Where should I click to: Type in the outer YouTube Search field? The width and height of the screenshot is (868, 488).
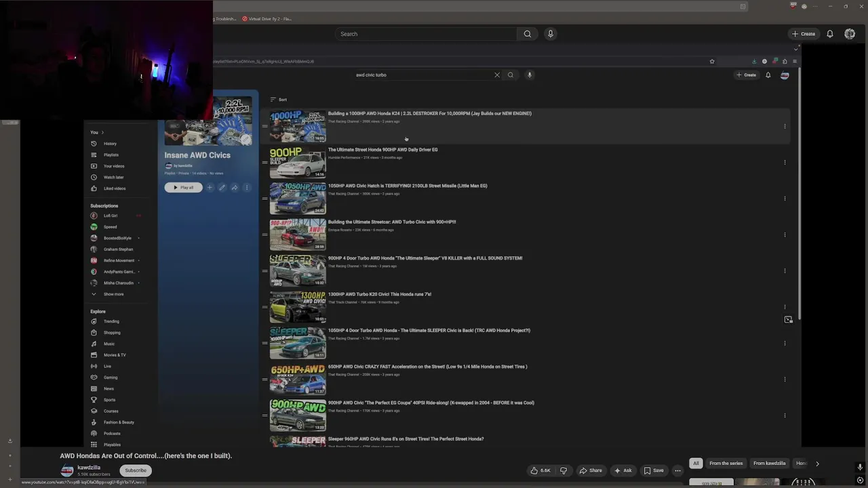(426, 34)
